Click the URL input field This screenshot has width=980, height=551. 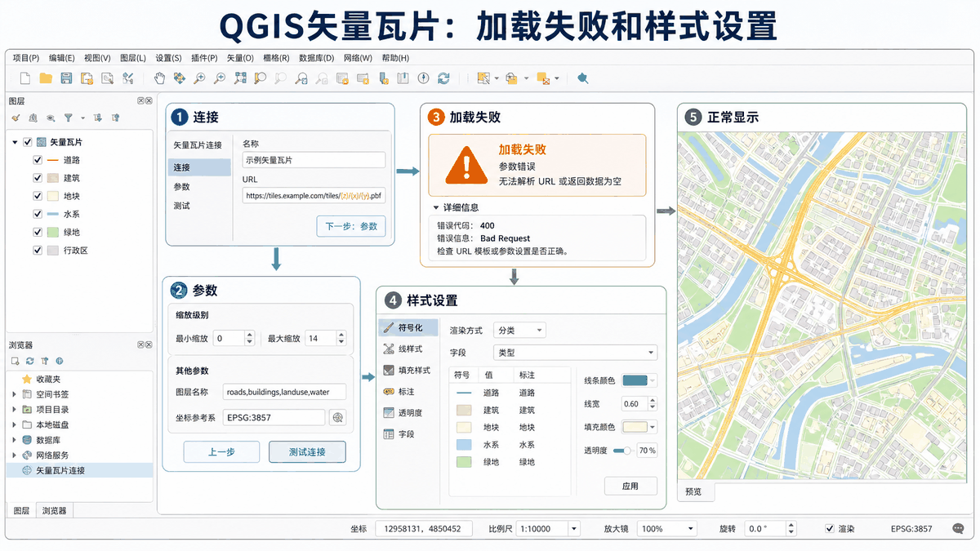314,196
